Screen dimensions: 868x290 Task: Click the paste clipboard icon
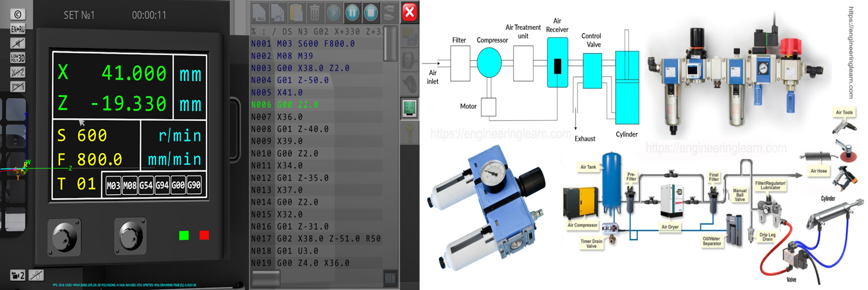coord(296,12)
